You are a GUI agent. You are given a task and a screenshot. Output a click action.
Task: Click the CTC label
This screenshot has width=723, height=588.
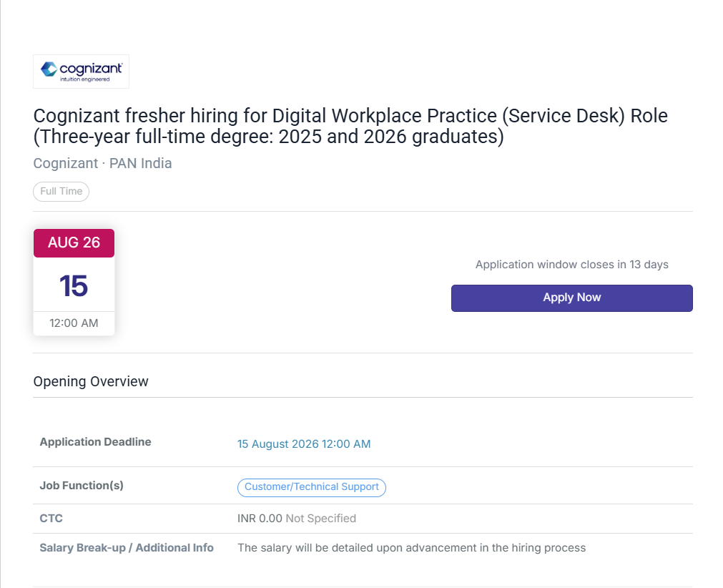pos(51,519)
